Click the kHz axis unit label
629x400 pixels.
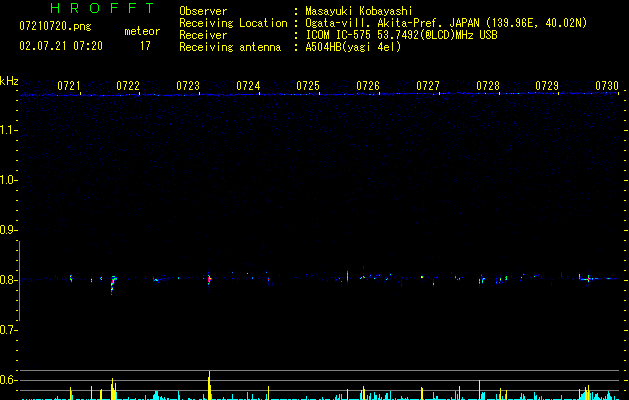pos(9,81)
